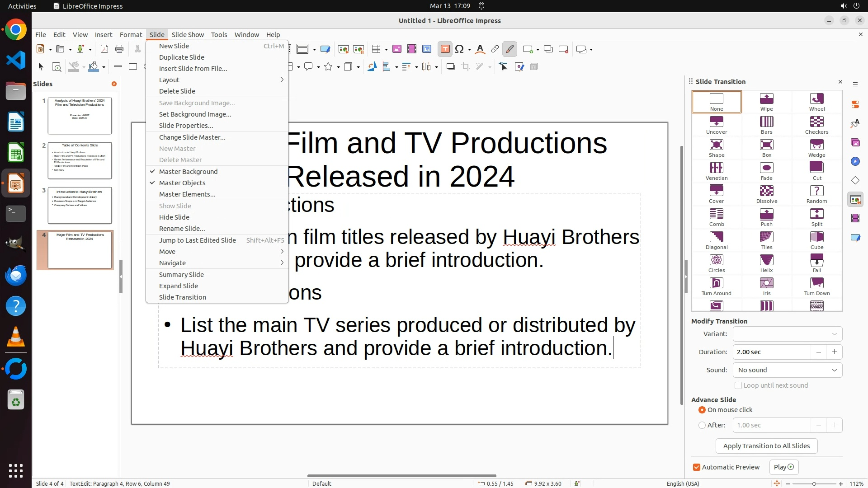The image size is (868, 488).
Task: Click the Play preview button
Action: pos(783,467)
